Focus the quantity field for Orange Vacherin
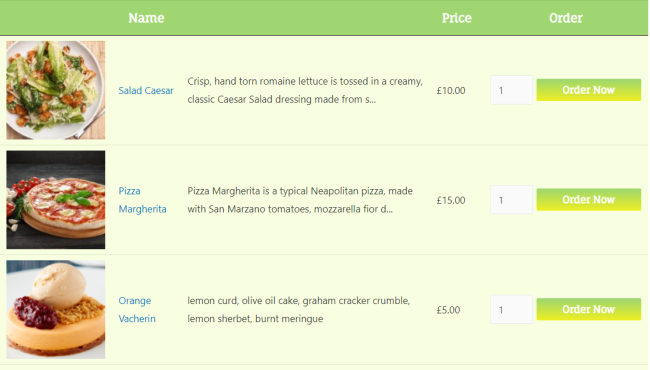The width and height of the screenshot is (650, 370). click(512, 310)
